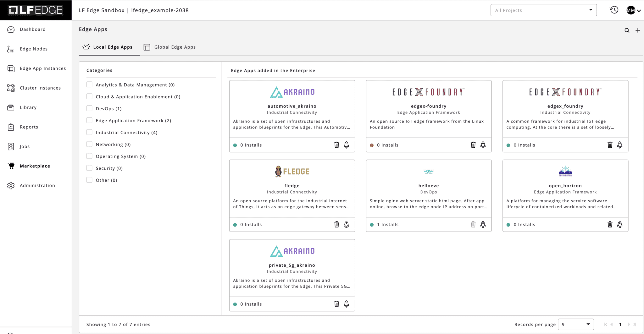Enable the Edge Application Framework checkbox
This screenshot has width=644, height=334.
click(x=90, y=120)
